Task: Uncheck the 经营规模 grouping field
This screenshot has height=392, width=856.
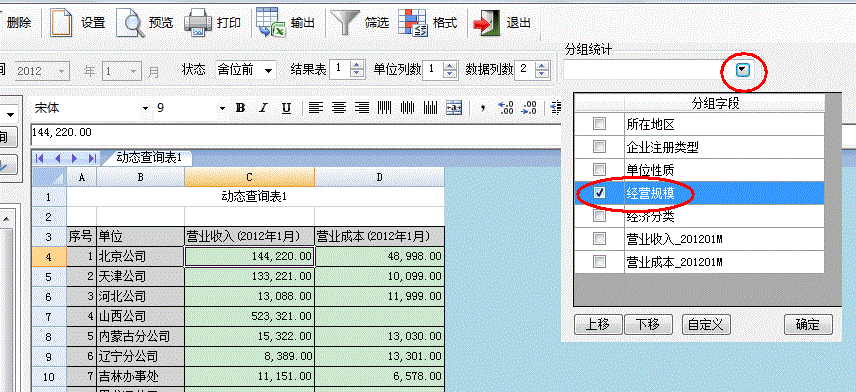Action: coord(599,193)
